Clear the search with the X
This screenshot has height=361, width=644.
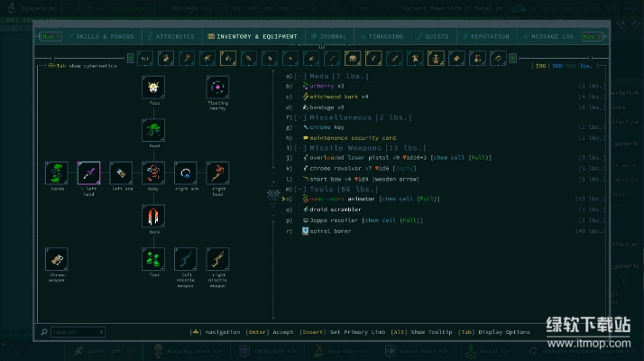point(101,332)
